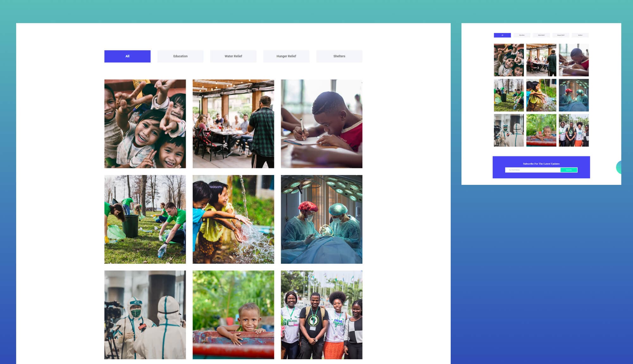This screenshot has height=364, width=633.
Task: Open the hazmat suit workers photo
Action: (145, 315)
